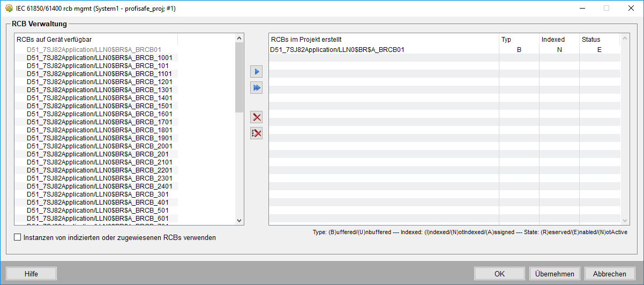Select A_BRCB_2001 row
Image resolution: width=644 pixels, height=285 pixels.
coord(96,146)
